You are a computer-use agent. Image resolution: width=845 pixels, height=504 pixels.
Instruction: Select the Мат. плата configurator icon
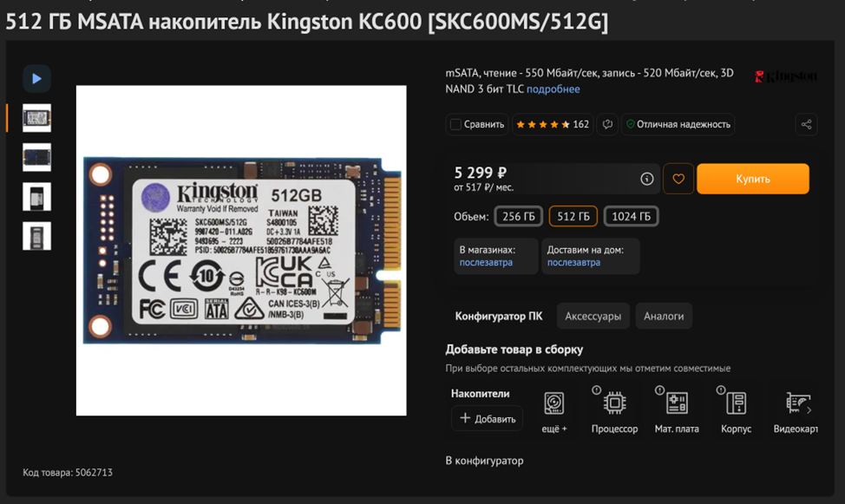coord(677,403)
